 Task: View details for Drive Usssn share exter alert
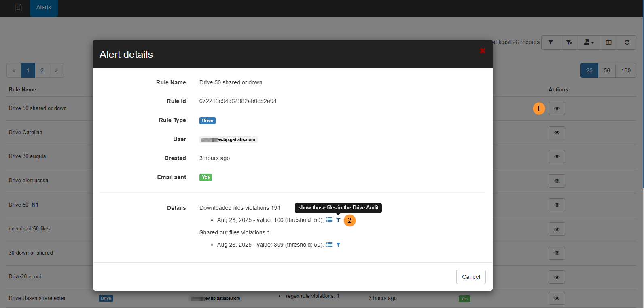point(557,298)
